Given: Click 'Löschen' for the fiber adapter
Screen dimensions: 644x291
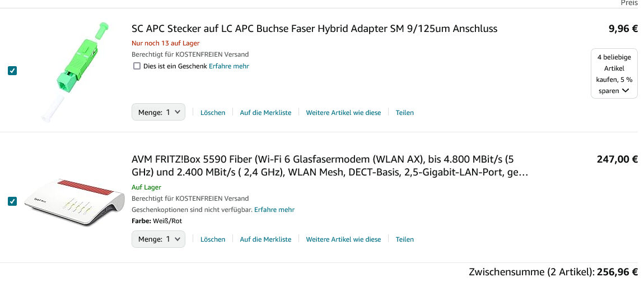Looking at the screenshot, I should (213, 113).
